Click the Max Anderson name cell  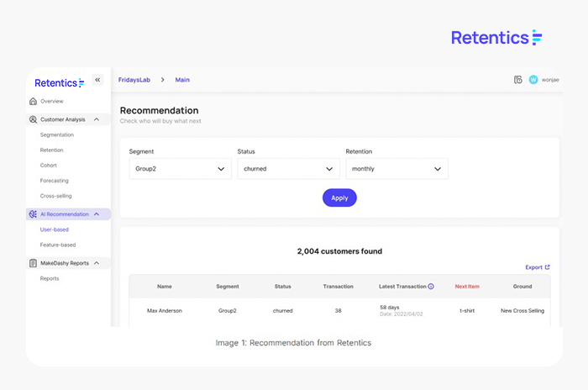coord(165,311)
